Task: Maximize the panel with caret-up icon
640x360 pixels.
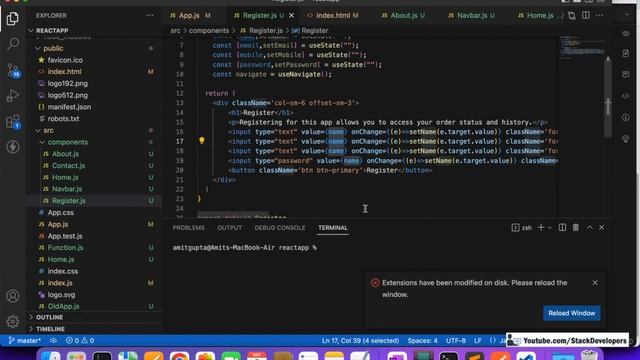Action: [589, 227]
